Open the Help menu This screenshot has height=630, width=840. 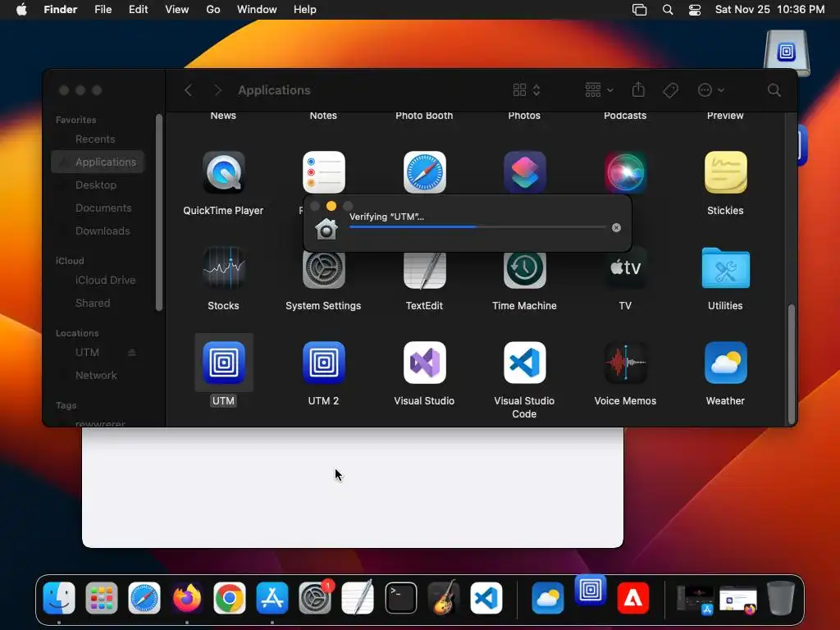(305, 10)
